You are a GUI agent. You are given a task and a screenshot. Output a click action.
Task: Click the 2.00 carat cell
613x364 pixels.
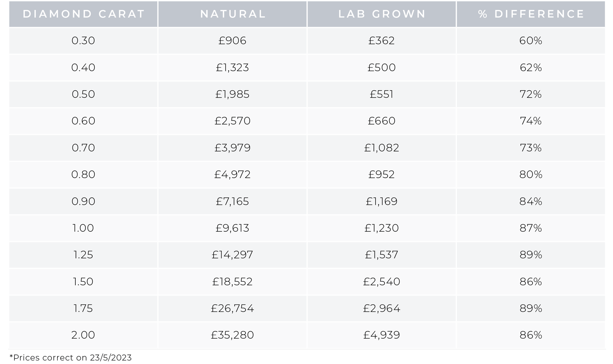[x=83, y=335]
